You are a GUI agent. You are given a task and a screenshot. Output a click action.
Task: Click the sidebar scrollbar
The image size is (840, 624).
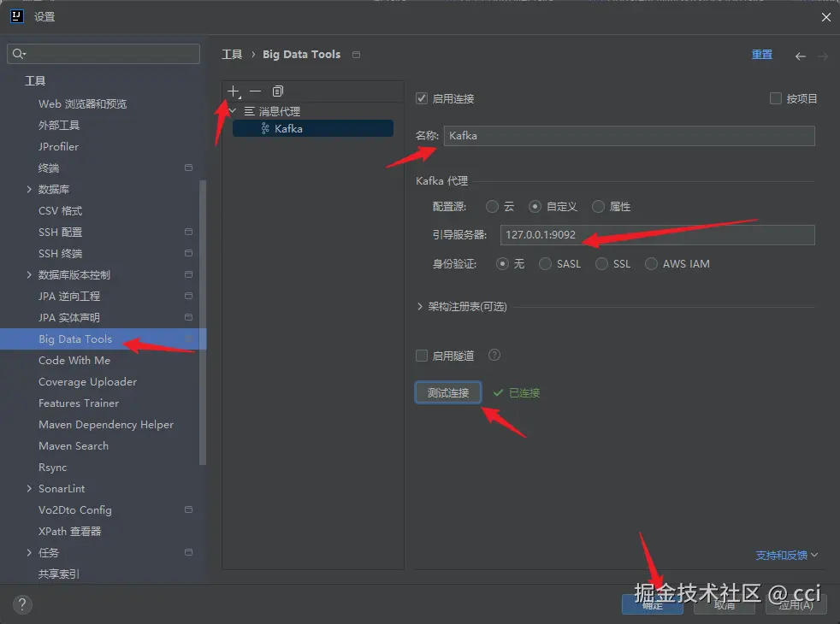pyautogui.click(x=203, y=323)
